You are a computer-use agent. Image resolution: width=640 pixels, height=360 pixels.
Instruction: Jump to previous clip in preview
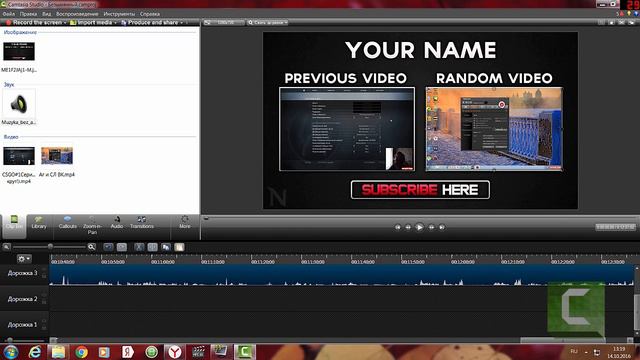(x=398, y=227)
